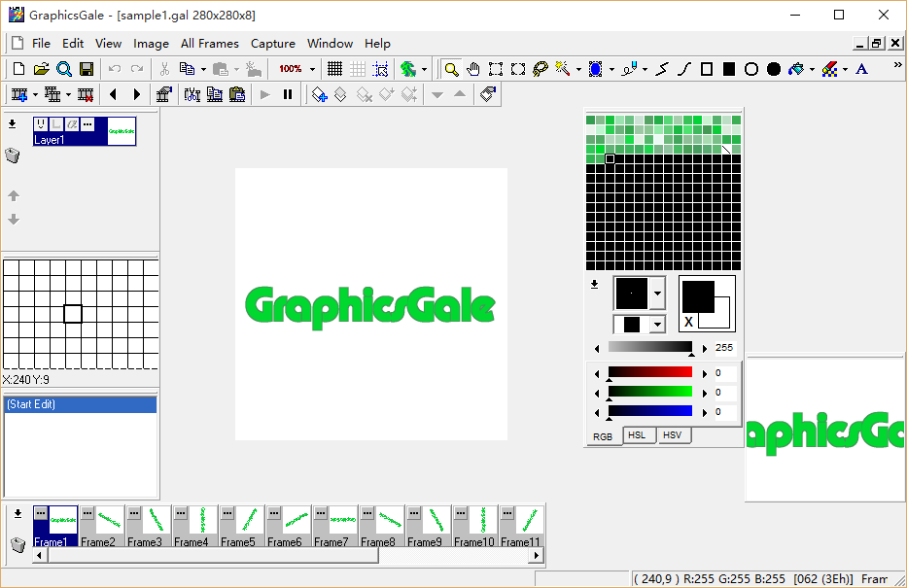Click the red color channel slider
Image resolution: width=907 pixels, height=588 pixels.
(649, 372)
